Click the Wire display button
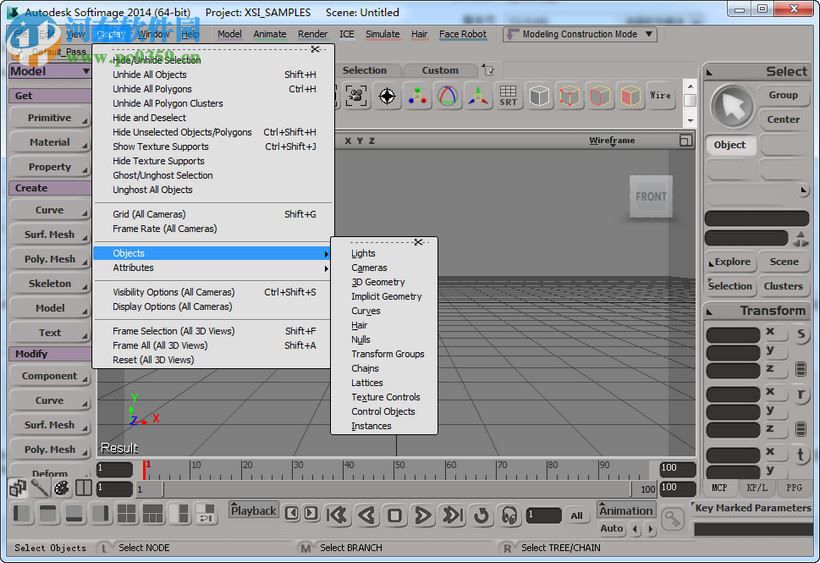This screenshot has height=563, width=820. point(660,96)
